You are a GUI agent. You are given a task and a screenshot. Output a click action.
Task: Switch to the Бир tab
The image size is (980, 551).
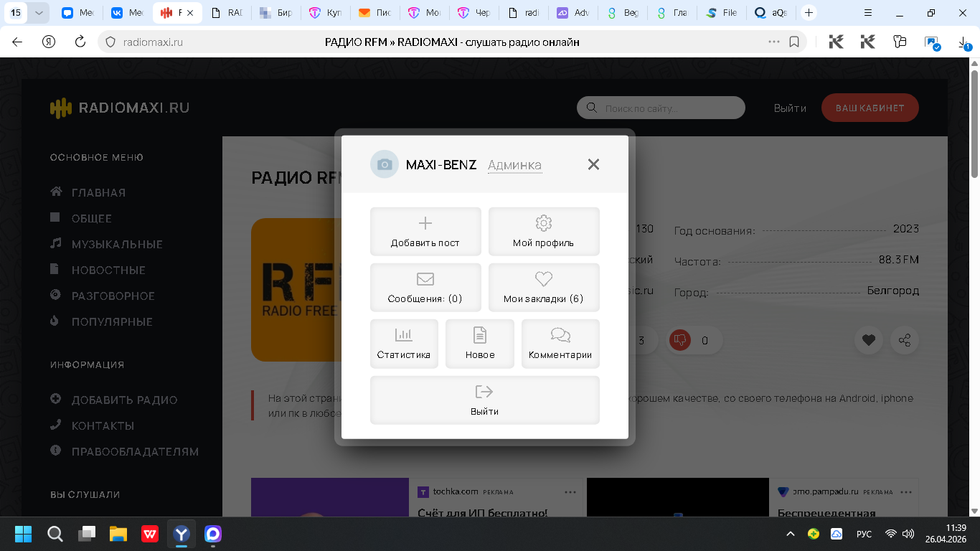pos(275,13)
